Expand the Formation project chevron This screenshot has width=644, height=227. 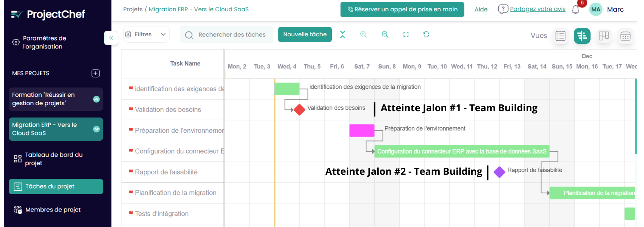coord(97,99)
